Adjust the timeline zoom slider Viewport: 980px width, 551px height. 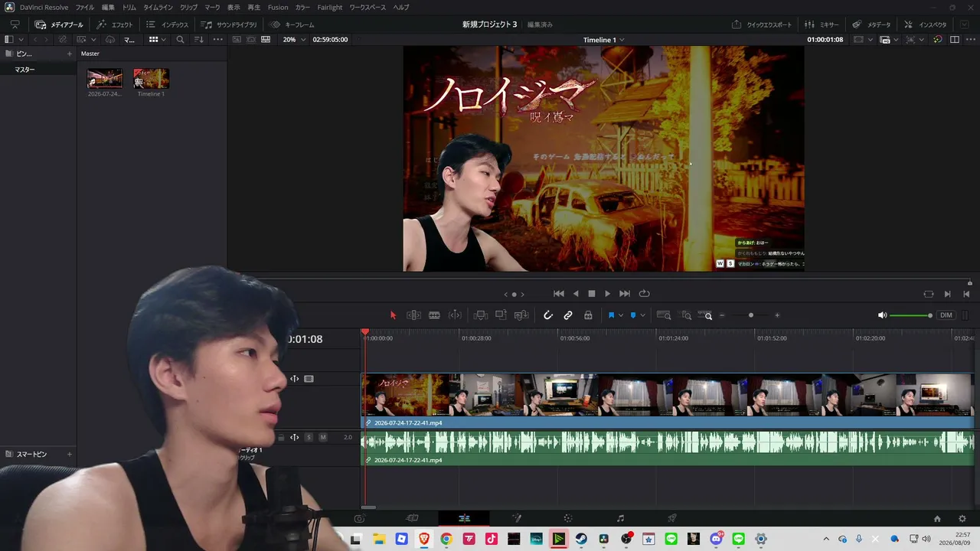[750, 315]
